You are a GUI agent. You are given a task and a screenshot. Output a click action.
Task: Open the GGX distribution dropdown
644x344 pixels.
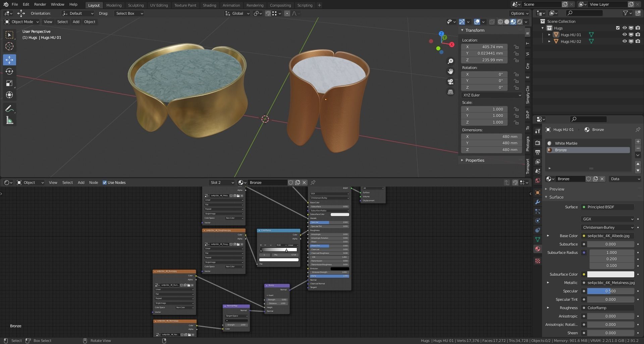coord(607,219)
